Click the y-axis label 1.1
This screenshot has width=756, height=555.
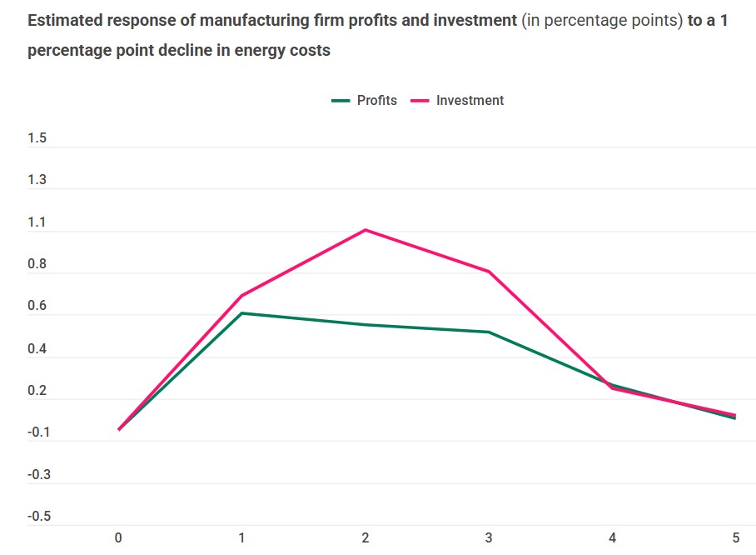(x=37, y=222)
